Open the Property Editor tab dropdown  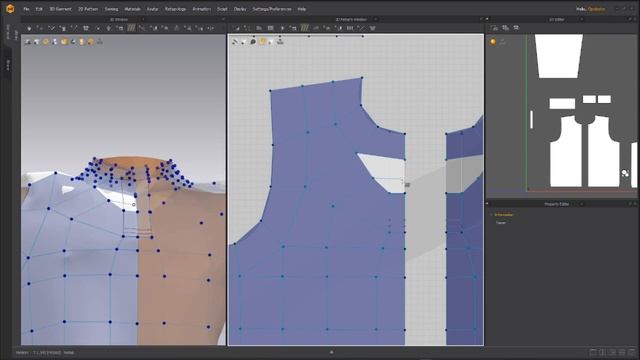click(x=582, y=204)
